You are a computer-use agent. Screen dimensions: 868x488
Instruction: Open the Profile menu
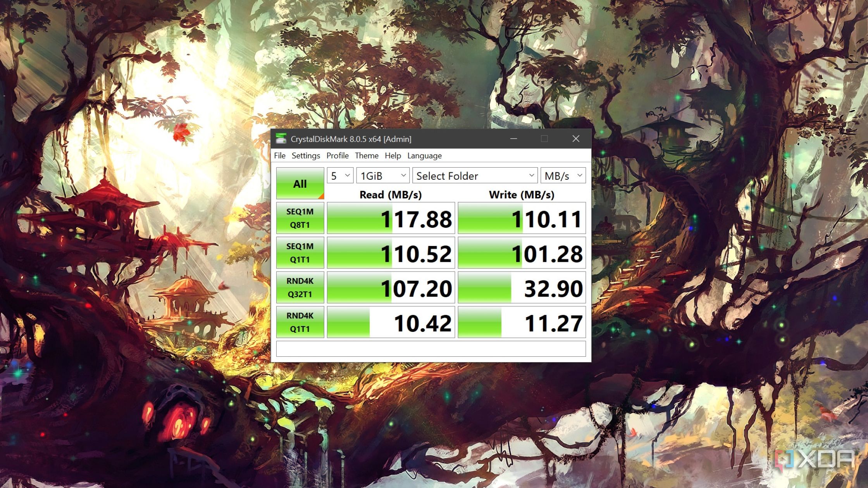(338, 156)
